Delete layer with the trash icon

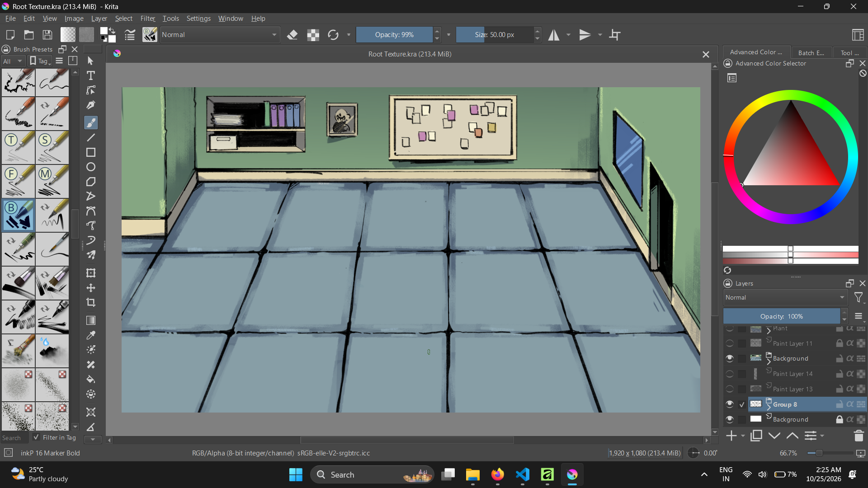click(859, 436)
